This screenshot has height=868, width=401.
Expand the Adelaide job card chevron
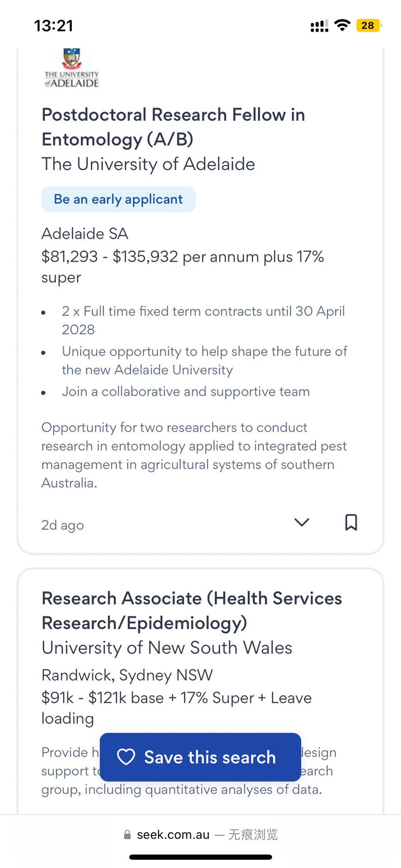coord(302,522)
